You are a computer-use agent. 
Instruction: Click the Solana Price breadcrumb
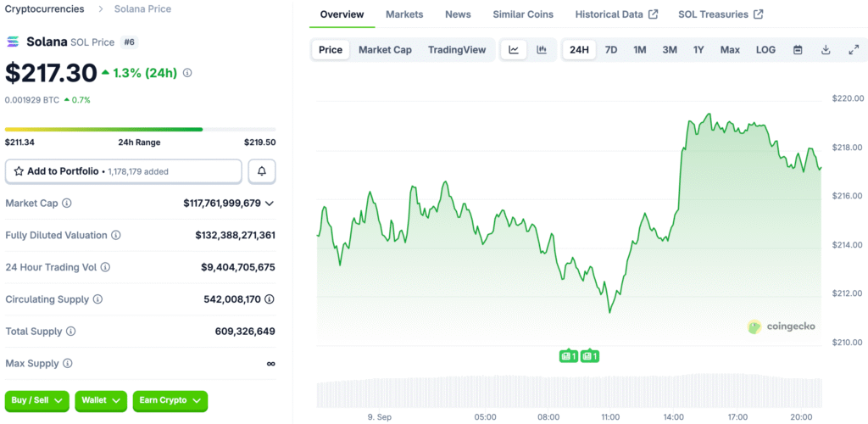(142, 8)
